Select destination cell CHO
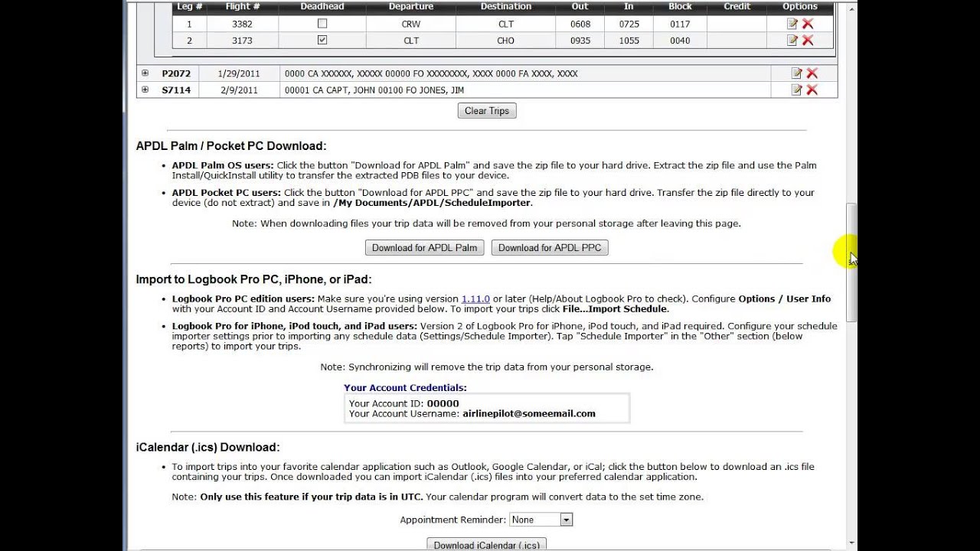The width and height of the screenshot is (980, 551). point(506,41)
